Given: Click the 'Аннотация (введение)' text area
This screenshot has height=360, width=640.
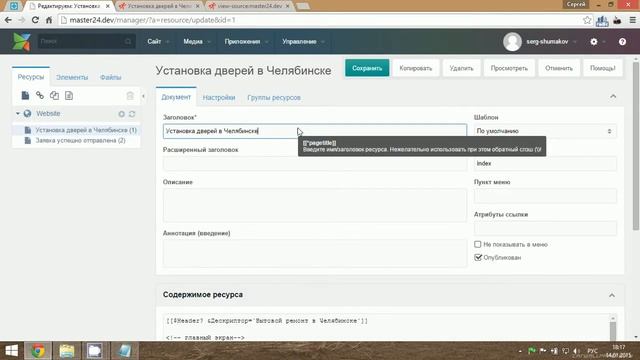Looking at the screenshot, I should coord(315,253).
